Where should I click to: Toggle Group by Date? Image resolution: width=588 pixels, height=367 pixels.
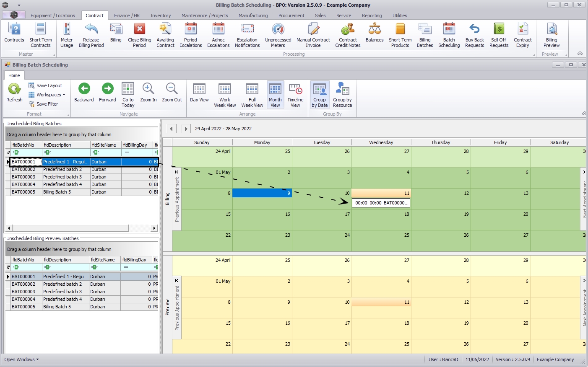click(320, 89)
